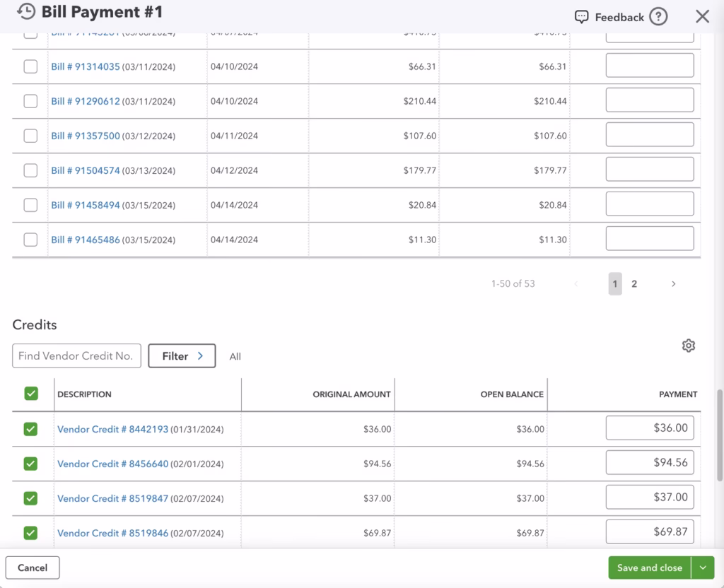Edit the $94.56 credit payment field

(x=650, y=462)
